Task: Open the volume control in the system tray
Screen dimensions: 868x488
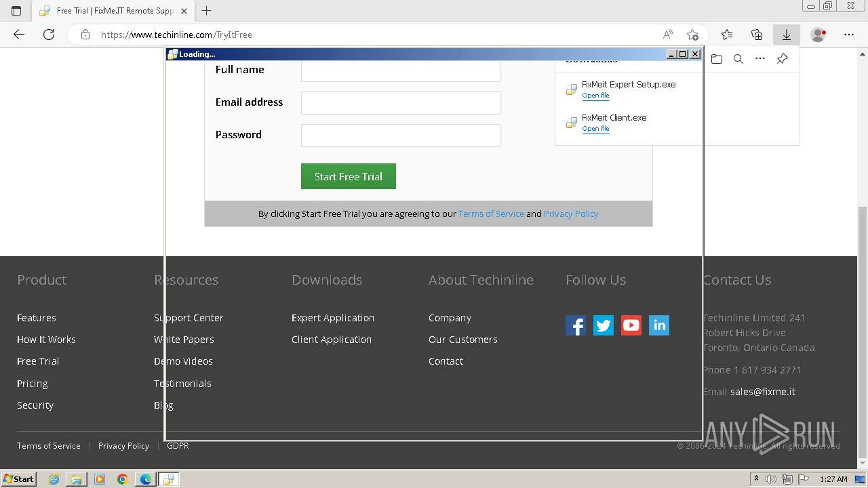Action: (x=771, y=479)
